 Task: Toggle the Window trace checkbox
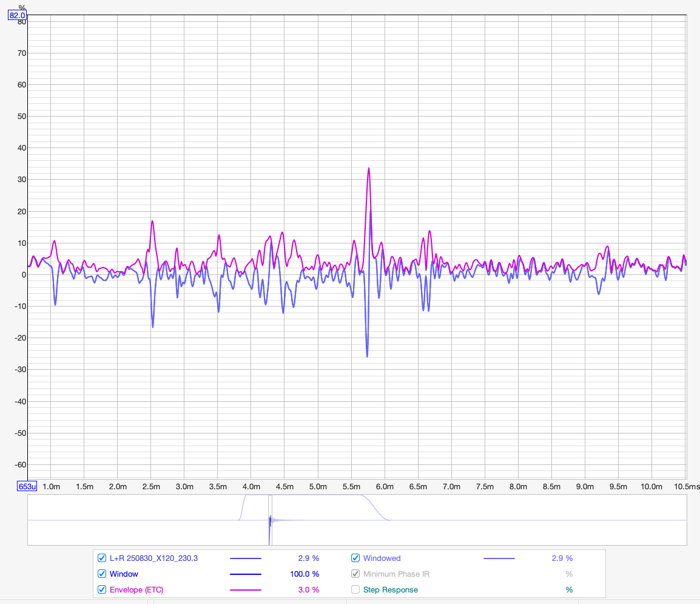coord(102,574)
